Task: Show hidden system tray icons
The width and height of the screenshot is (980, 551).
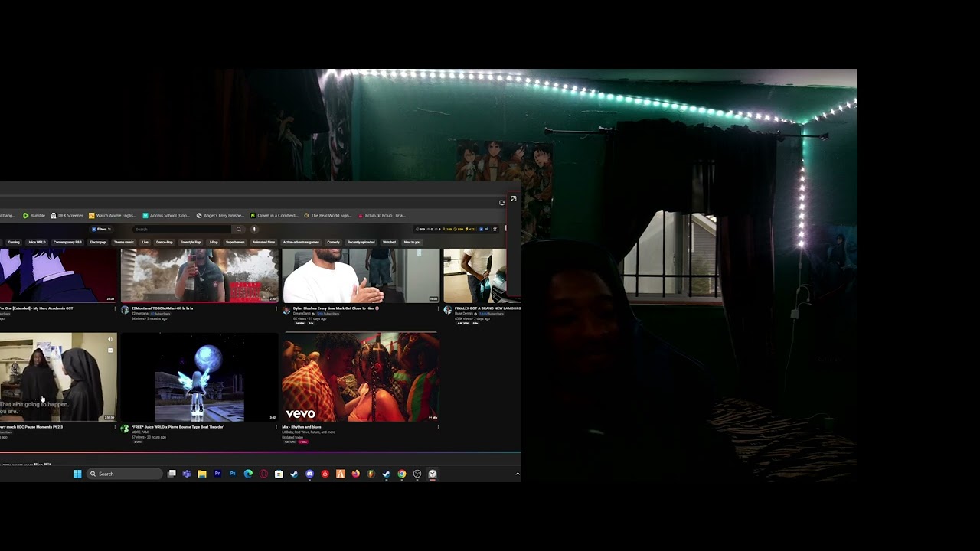Action: point(518,474)
